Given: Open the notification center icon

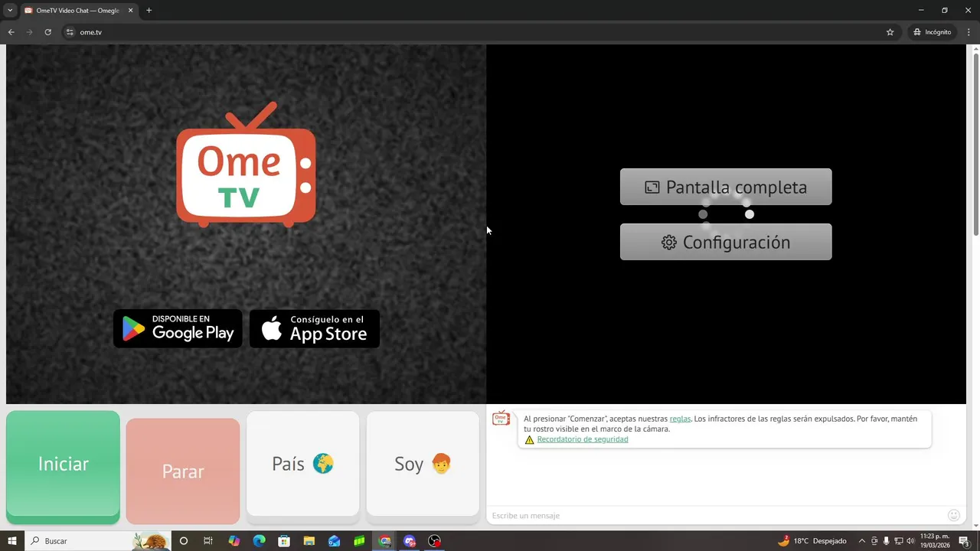Looking at the screenshot, I should click(964, 541).
